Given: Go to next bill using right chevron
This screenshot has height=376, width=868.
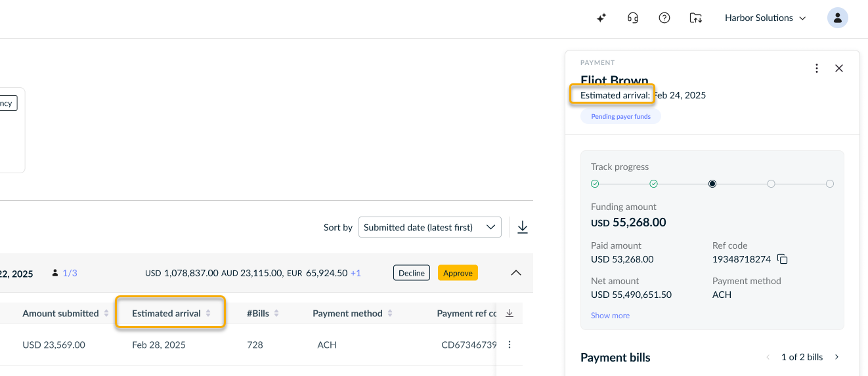Looking at the screenshot, I should (836, 357).
